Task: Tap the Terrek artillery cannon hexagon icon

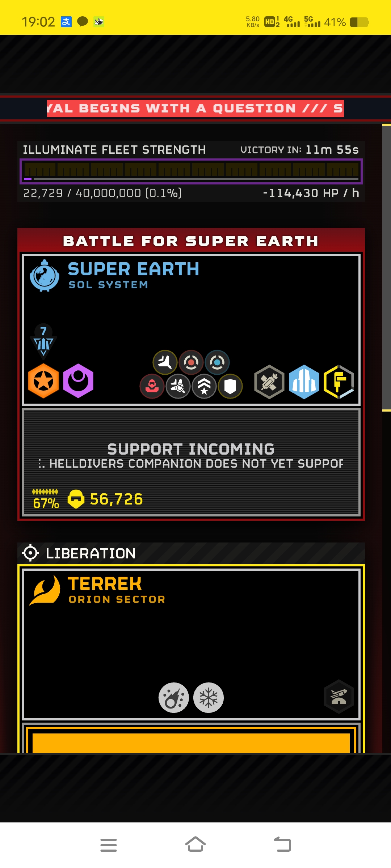Action: click(x=339, y=697)
